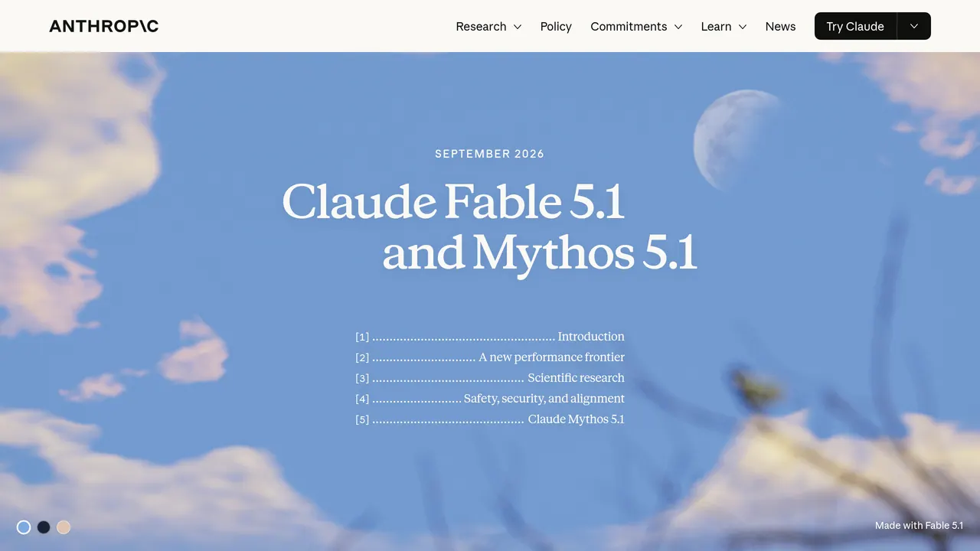Open Safety, security, and alignment section
Image resolution: width=980 pixels, height=551 pixels.
pos(490,399)
